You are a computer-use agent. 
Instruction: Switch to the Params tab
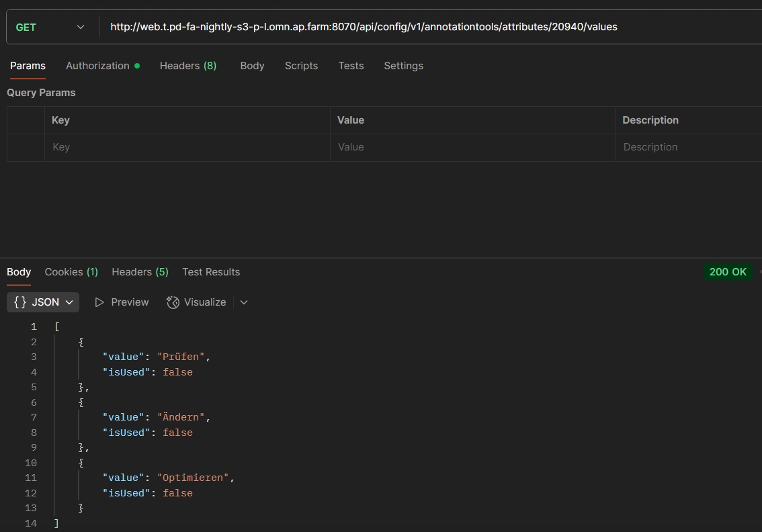point(28,66)
